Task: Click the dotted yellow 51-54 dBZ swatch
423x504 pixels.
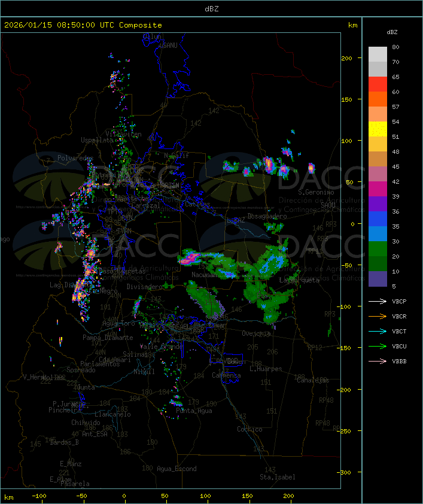Action: click(378, 129)
